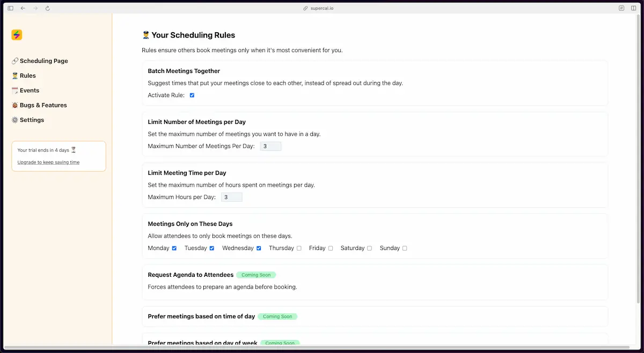Screen dimensions: 644x353
Task: Click the Upgrade to keep saving time link
Action: pyautogui.click(x=48, y=163)
